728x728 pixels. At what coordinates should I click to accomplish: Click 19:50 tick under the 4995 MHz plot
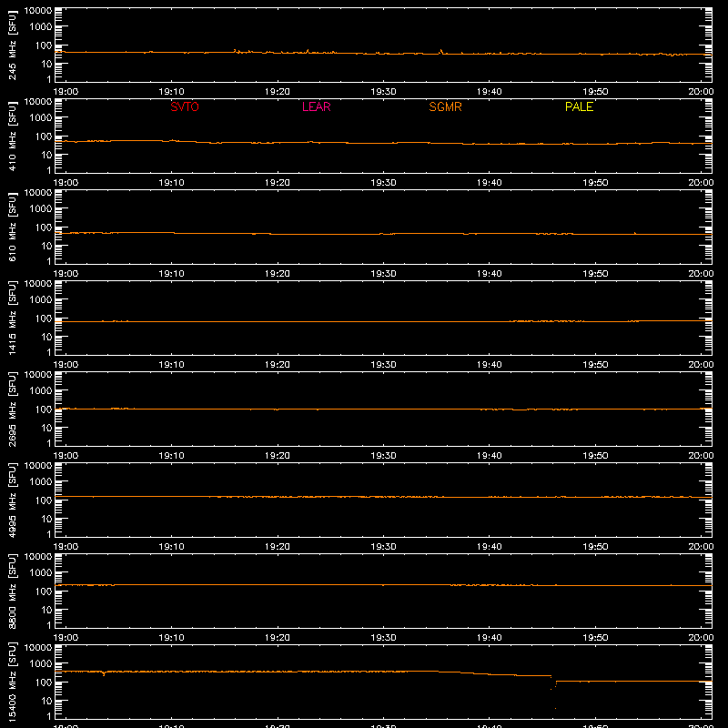pyautogui.click(x=595, y=547)
